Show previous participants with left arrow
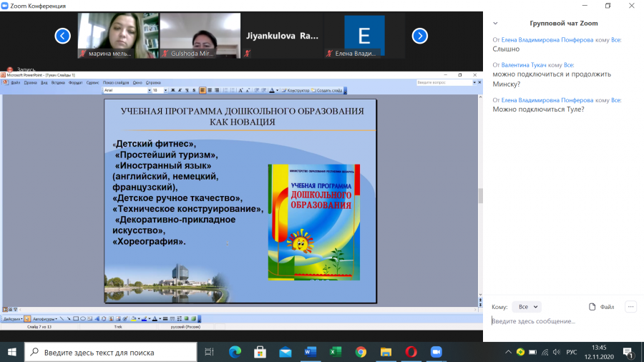The image size is (644, 362). [x=62, y=36]
